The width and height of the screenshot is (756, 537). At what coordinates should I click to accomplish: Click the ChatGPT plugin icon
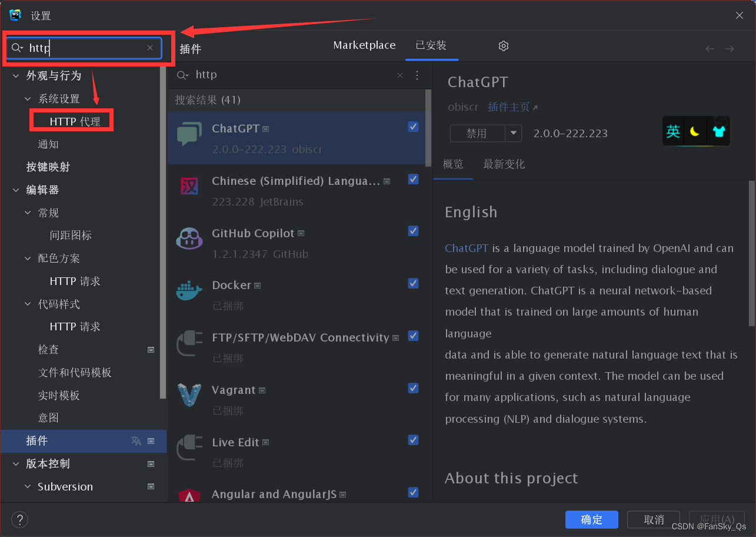(189, 134)
